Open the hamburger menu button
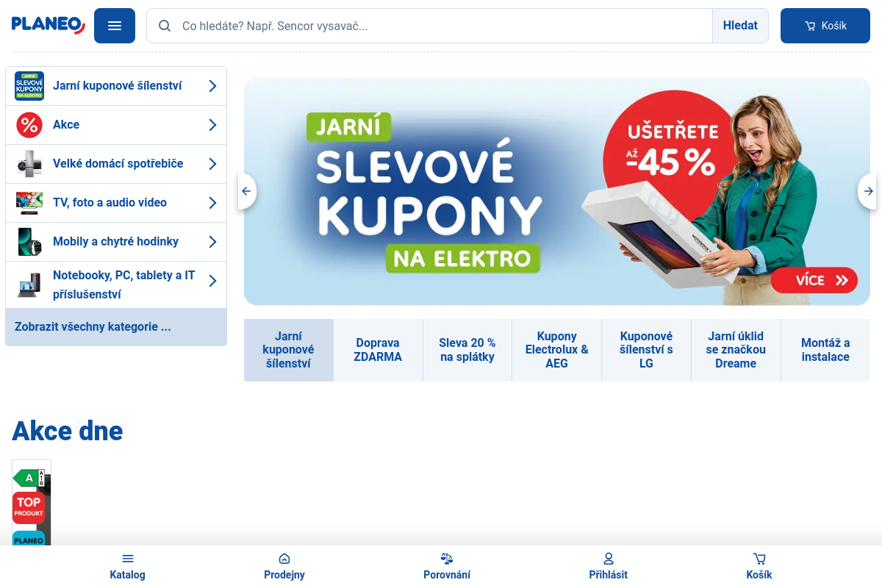The width and height of the screenshot is (882, 588). coord(115,26)
